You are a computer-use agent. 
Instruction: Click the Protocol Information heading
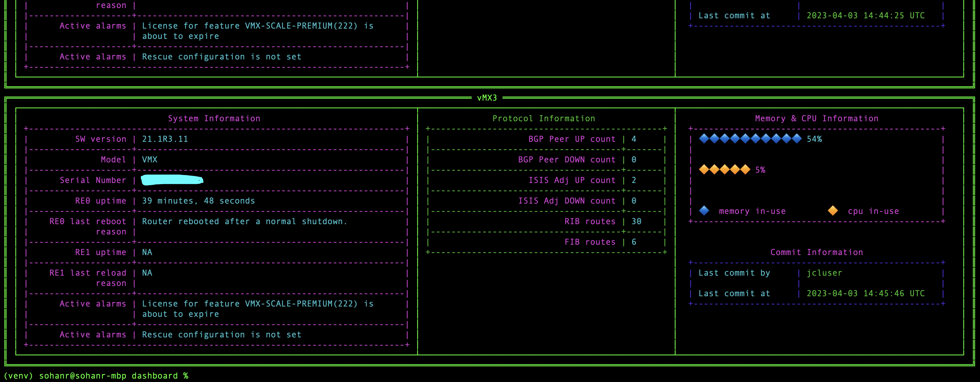click(544, 119)
